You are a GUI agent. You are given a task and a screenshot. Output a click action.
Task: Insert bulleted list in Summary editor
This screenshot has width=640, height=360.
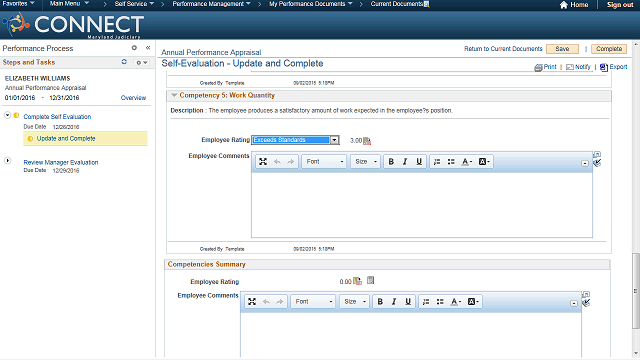(440, 302)
